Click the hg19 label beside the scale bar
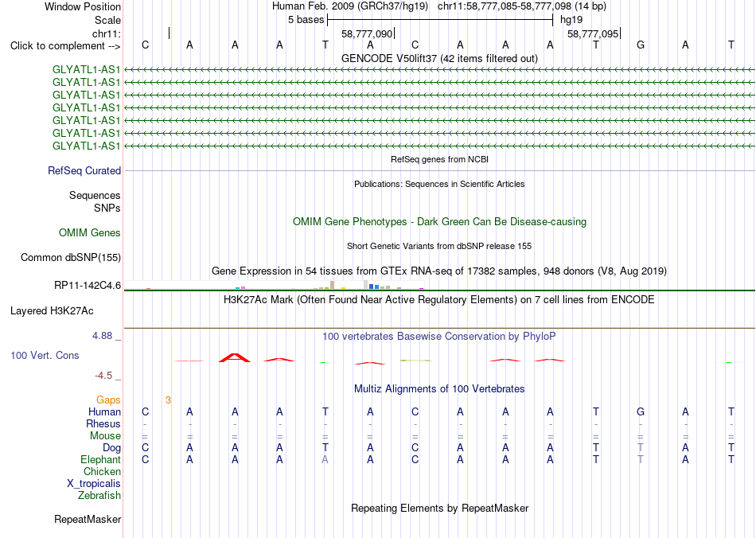 click(x=571, y=20)
